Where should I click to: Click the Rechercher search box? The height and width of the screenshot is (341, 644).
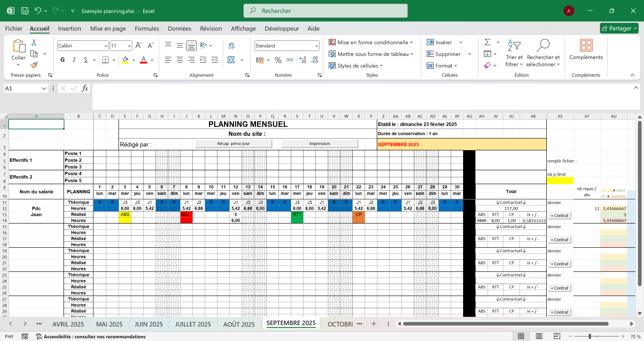(x=325, y=11)
